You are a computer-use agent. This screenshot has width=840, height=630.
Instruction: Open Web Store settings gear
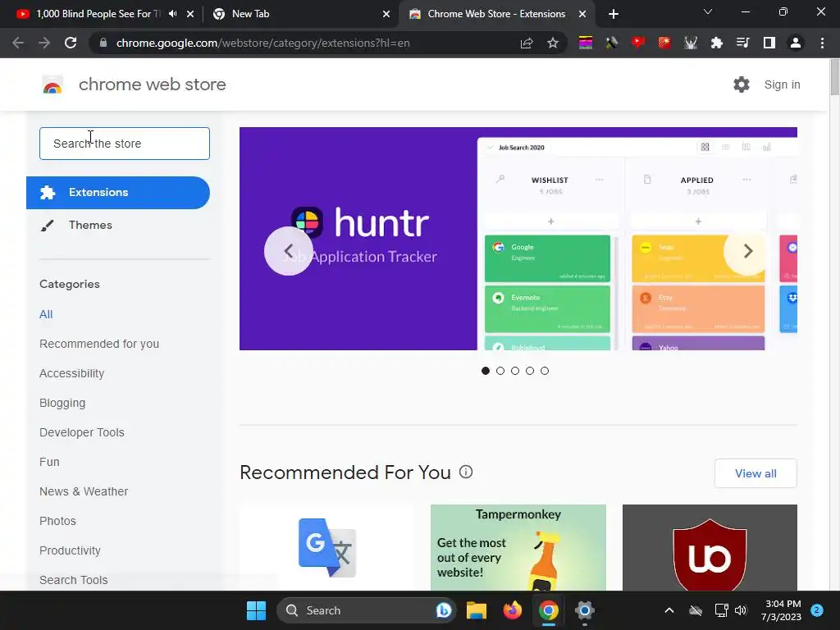click(x=742, y=84)
